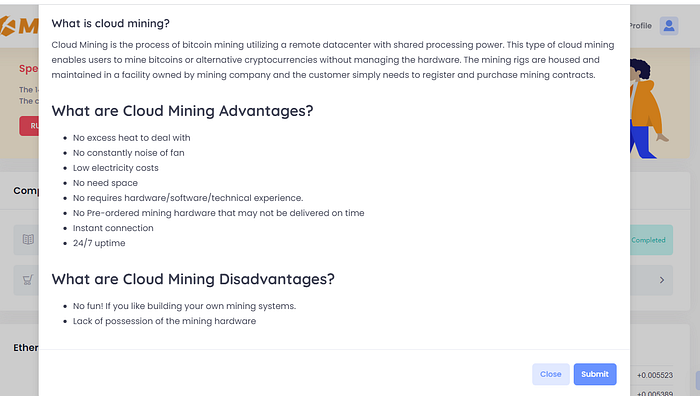Viewport: 700px width, 396px height.
Task: Click the orange site logo icon
Action: [8, 26]
